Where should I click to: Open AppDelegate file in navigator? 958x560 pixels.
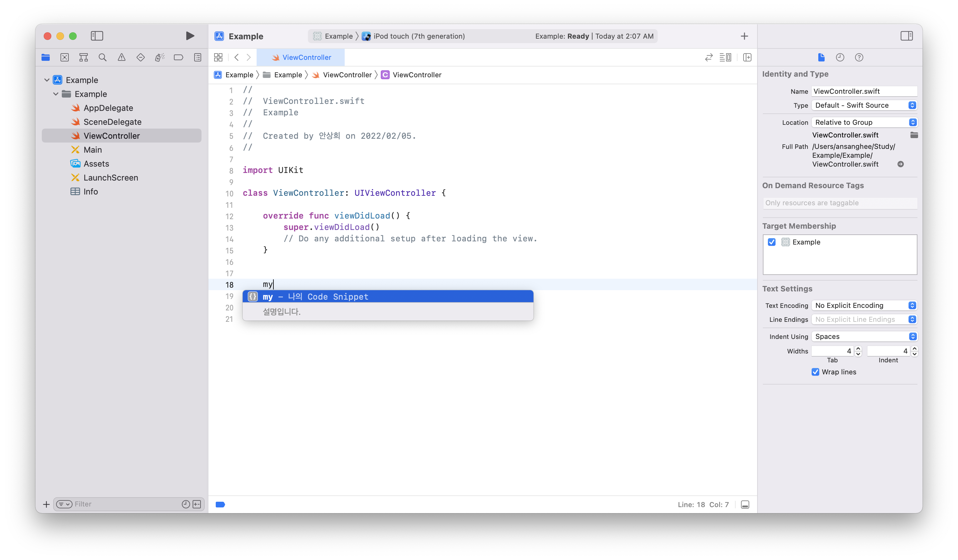coord(108,108)
